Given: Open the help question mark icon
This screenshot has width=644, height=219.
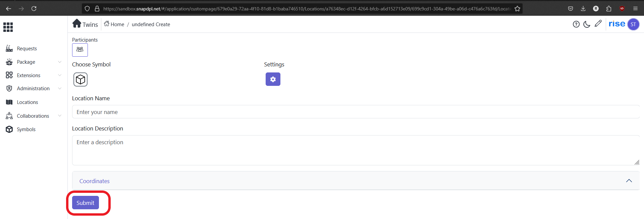Looking at the screenshot, I should [x=576, y=24].
